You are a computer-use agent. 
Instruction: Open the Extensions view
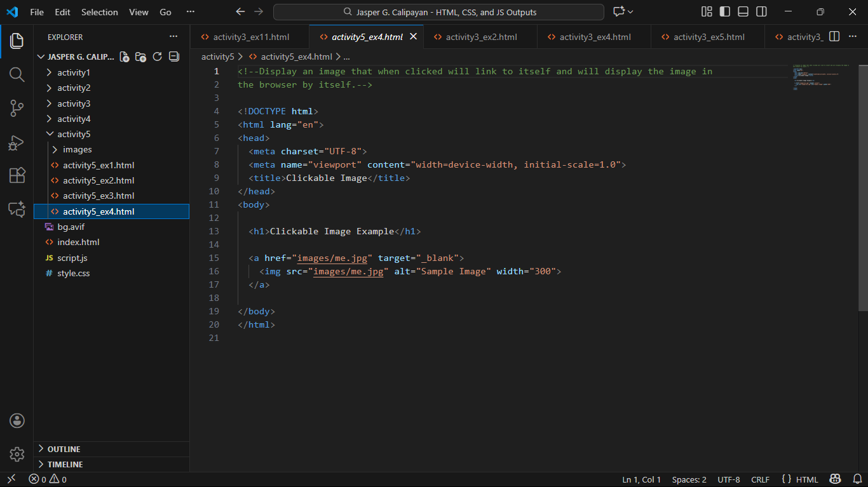tap(17, 176)
